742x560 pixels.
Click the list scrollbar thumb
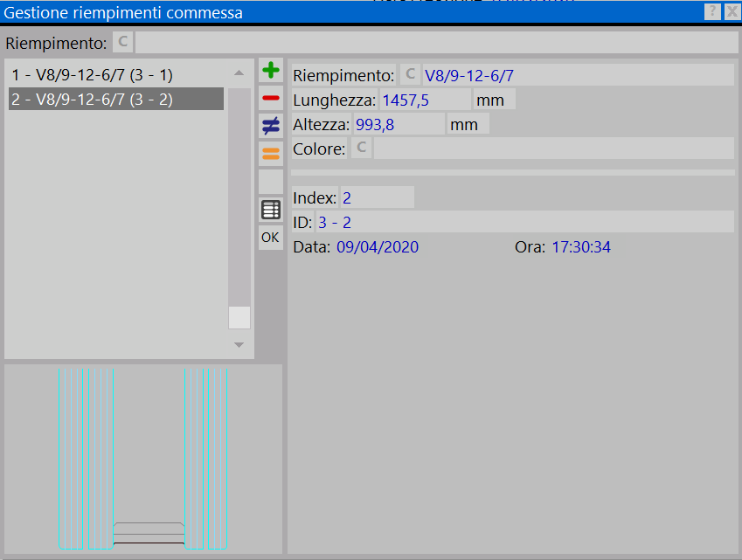(239, 317)
